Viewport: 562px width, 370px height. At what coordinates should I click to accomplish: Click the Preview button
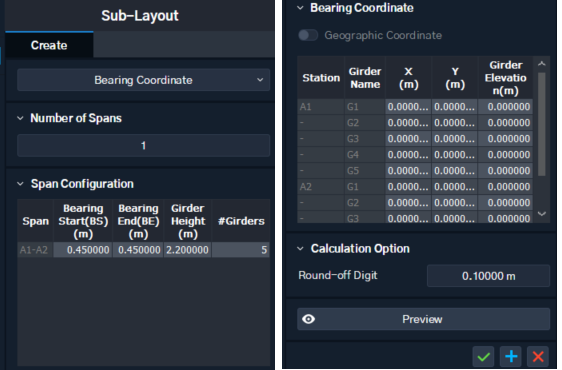click(423, 319)
